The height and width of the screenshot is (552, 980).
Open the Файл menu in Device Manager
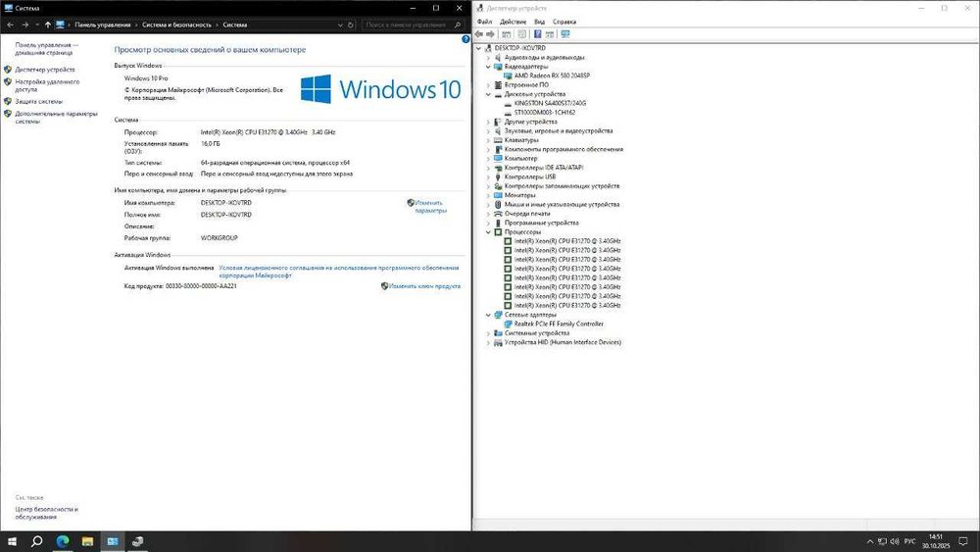[484, 22]
